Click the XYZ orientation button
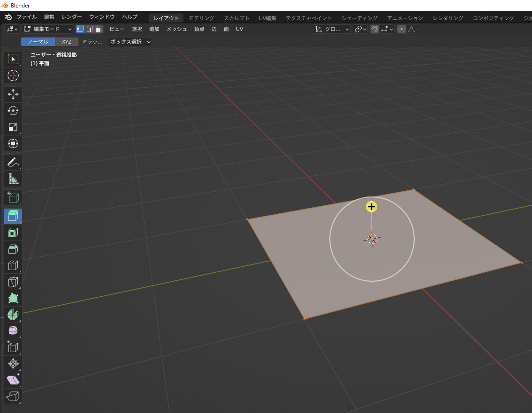The image size is (532, 413). (x=67, y=42)
